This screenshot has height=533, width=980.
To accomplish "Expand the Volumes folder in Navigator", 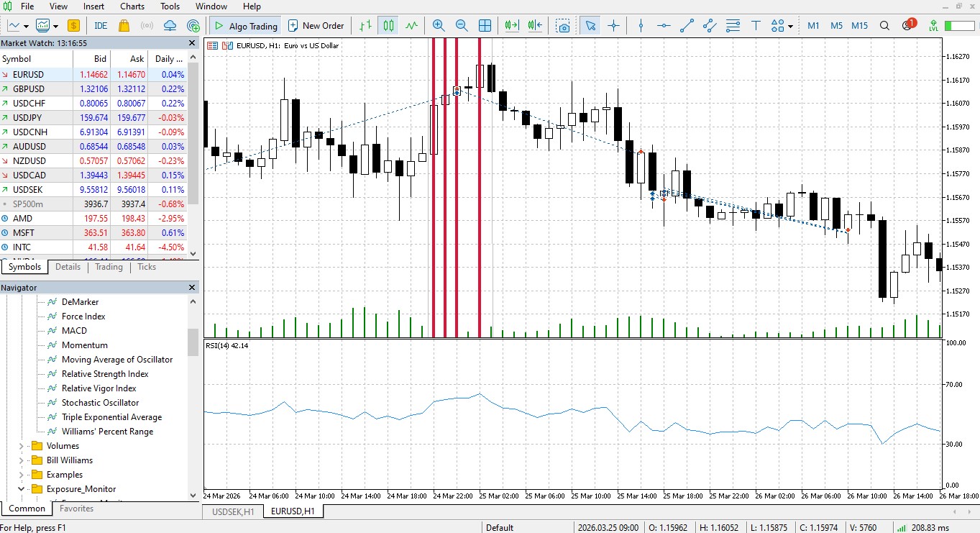I will (20, 445).
